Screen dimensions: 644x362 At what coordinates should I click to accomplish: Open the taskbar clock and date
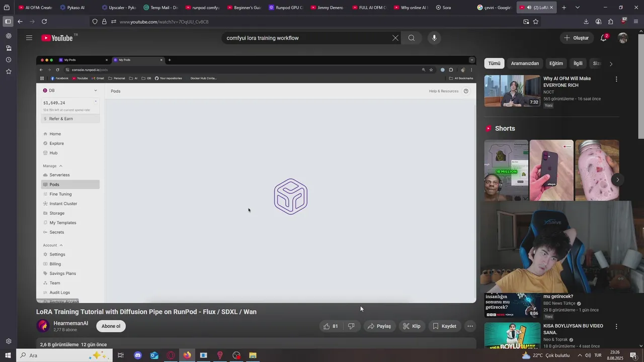point(615,355)
